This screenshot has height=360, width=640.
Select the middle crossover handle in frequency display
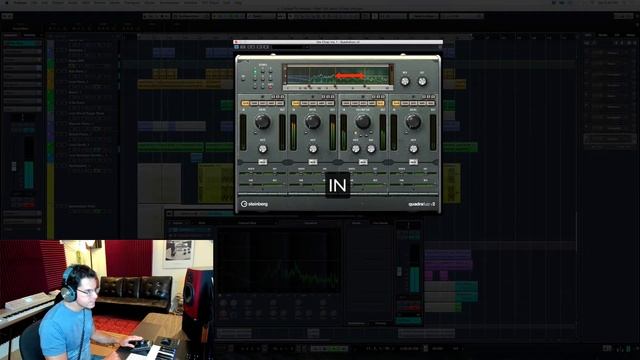pyautogui.click(x=336, y=87)
